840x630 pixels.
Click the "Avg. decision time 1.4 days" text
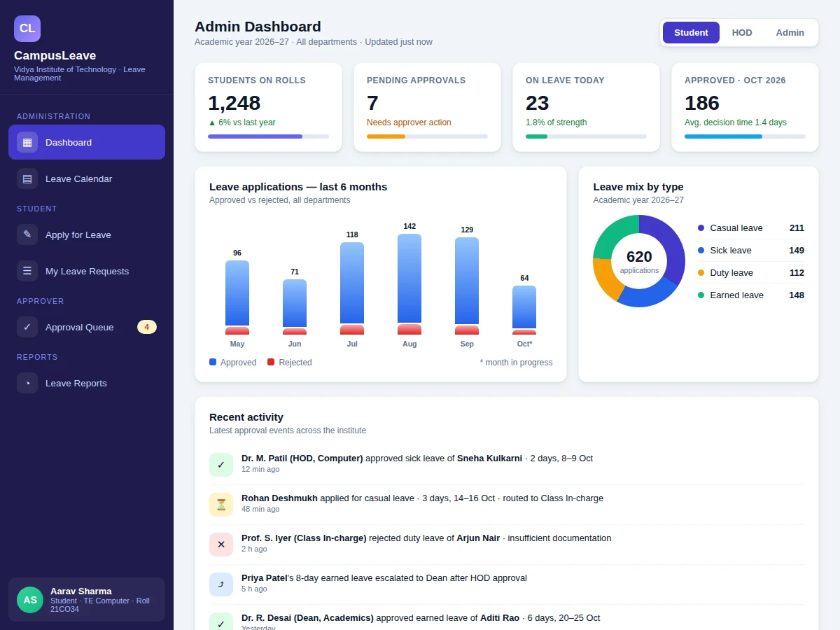pyautogui.click(x=736, y=122)
